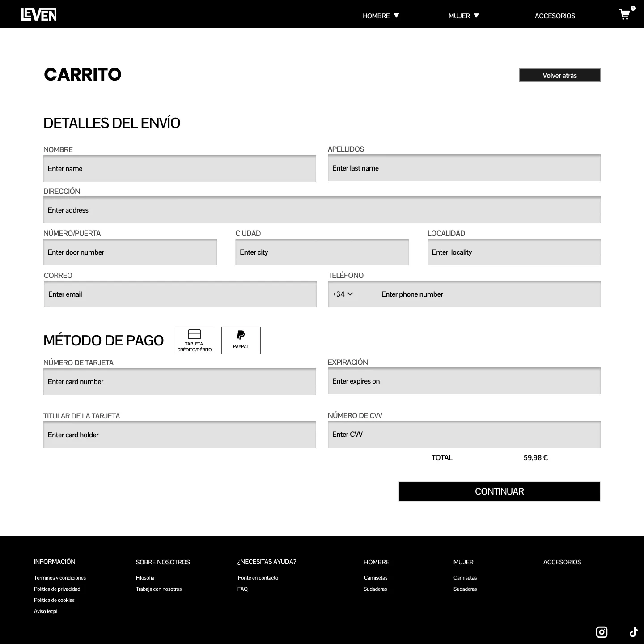Viewport: 644px width, 644px height.
Task: Expand the HOMBRE dropdown menu
Action: (380, 16)
